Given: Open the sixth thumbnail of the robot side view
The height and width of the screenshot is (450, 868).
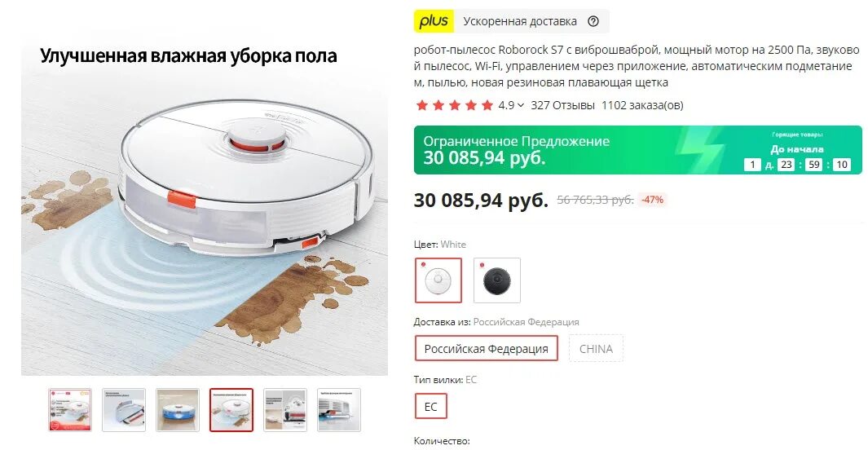Looking at the screenshot, I should (x=339, y=410).
